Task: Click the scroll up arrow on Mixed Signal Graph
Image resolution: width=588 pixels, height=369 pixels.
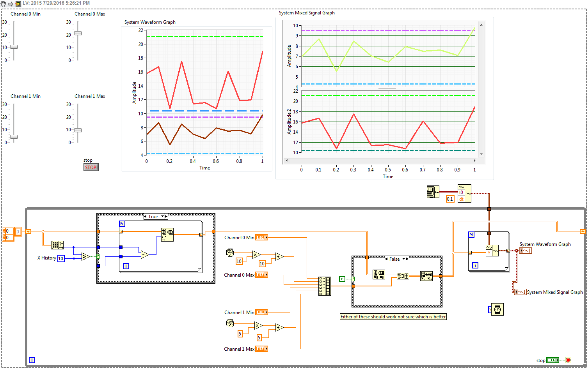Action: point(481,25)
